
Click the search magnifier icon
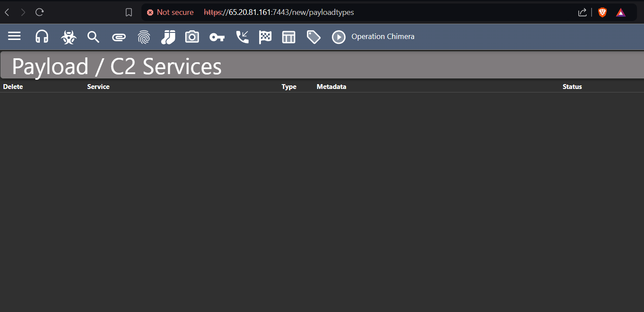tap(93, 37)
